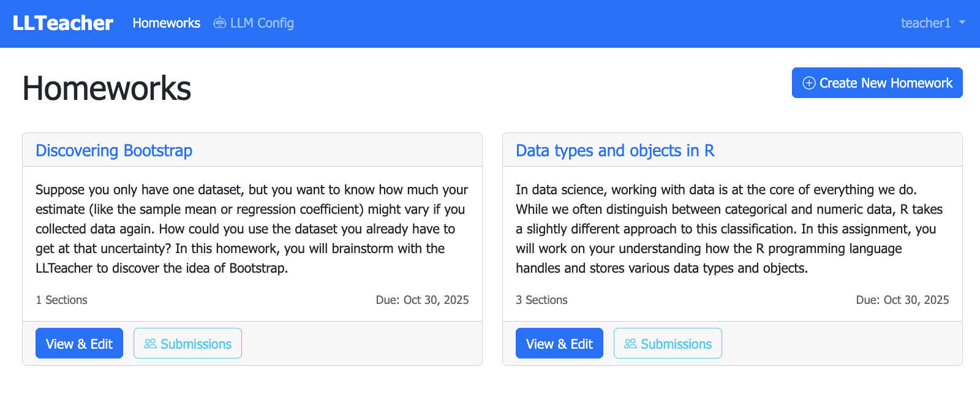
Task: Click the "3 Sections" label
Action: tap(541, 300)
